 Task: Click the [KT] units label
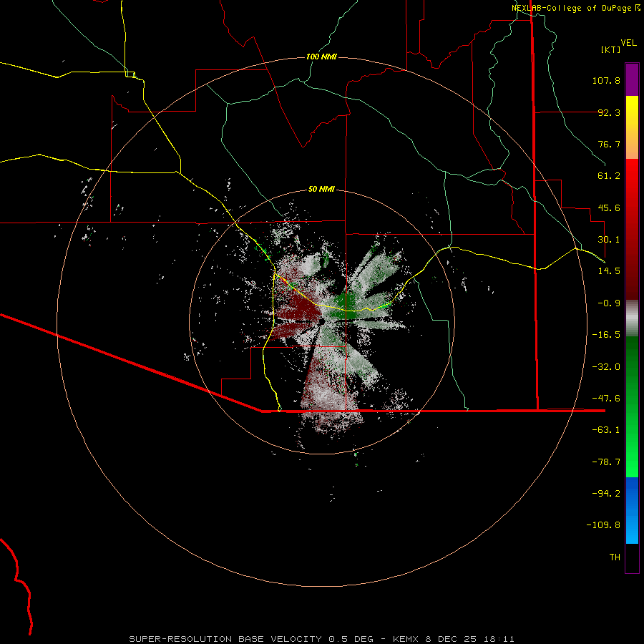point(611,49)
